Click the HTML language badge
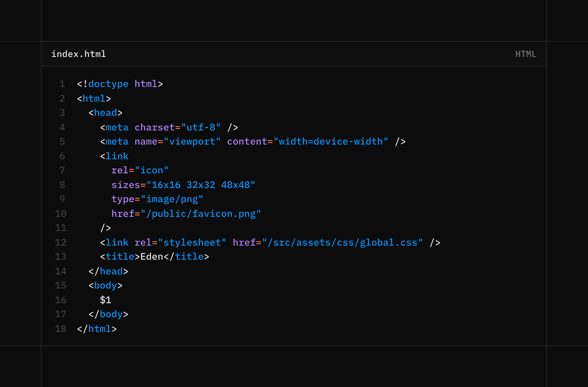The height and width of the screenshot is (387, 588). (526, 54)
